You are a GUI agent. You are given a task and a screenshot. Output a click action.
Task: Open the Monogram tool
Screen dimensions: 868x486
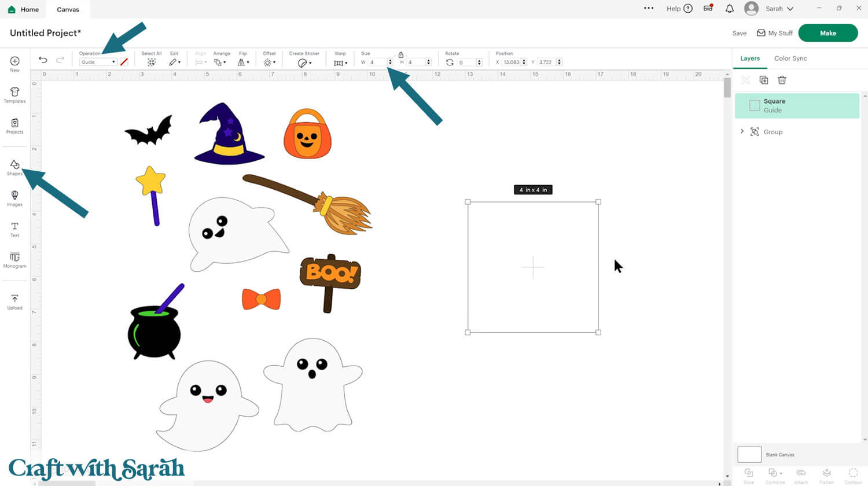(14, 260)
